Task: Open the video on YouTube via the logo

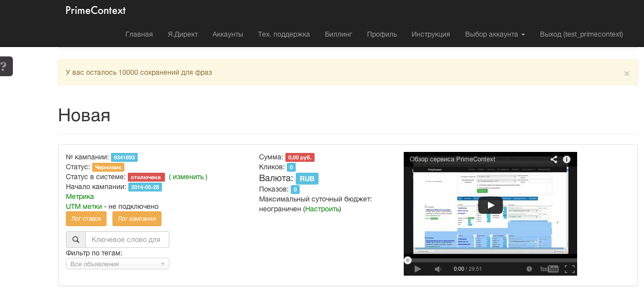Action: coord(549,269)
